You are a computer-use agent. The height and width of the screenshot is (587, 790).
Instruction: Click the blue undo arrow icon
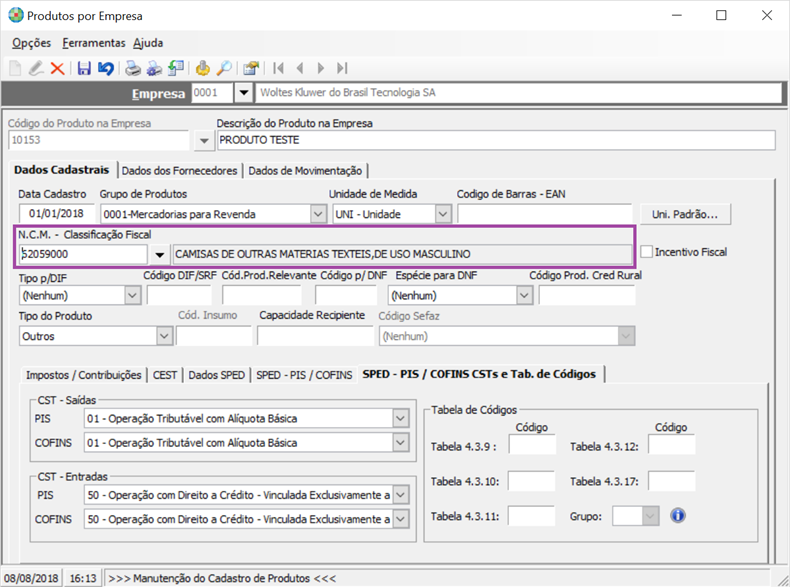[x=105, y=68]
